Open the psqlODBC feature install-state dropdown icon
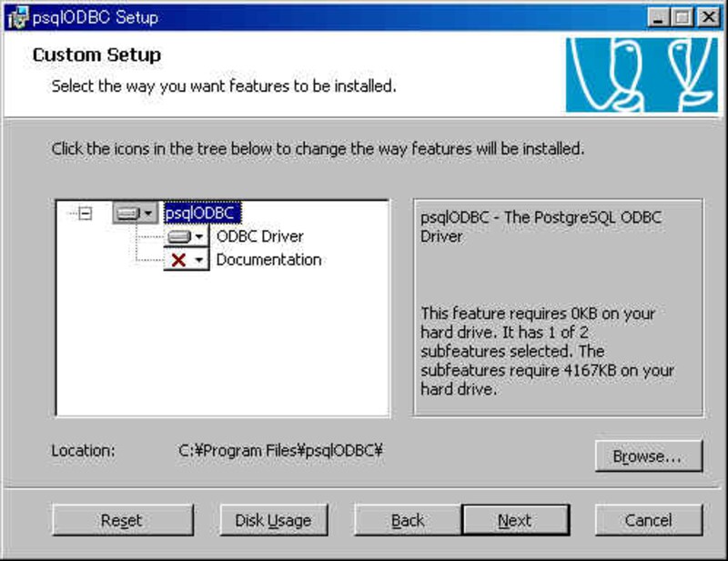The height and width of the screenshot is (561, 728). tap(136, 213)
